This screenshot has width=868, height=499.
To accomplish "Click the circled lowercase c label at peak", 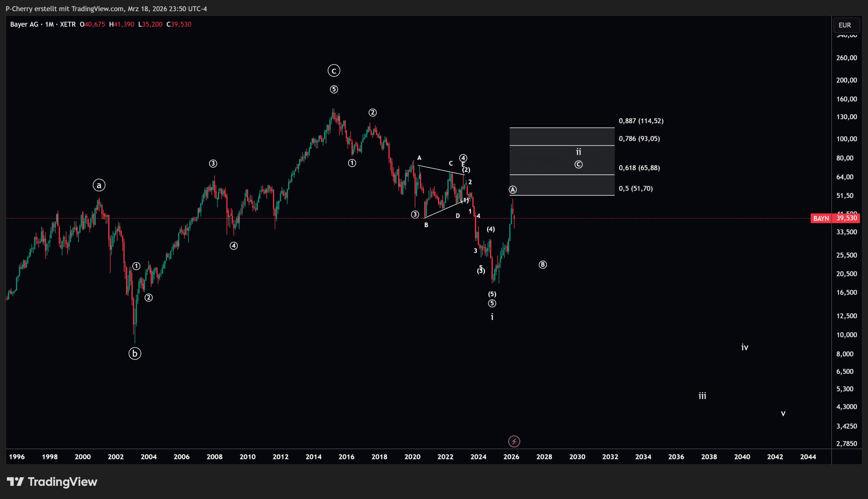I will (x=334, y=71).
